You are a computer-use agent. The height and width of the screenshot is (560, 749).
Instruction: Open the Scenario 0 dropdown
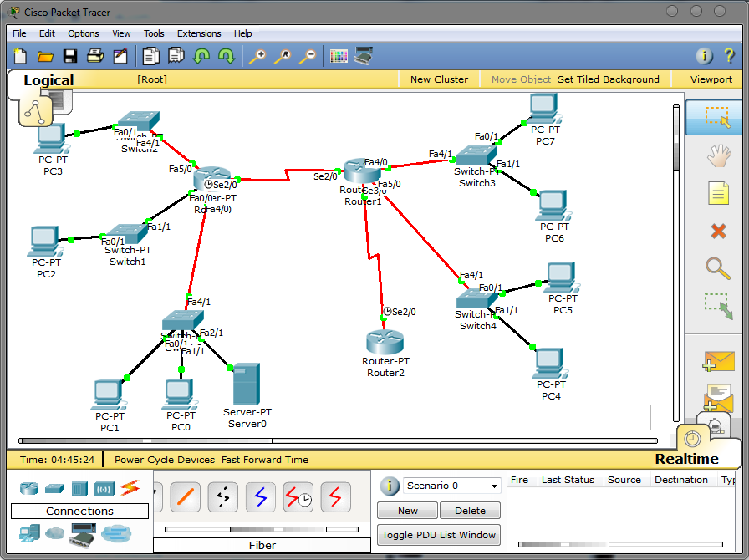452,486
